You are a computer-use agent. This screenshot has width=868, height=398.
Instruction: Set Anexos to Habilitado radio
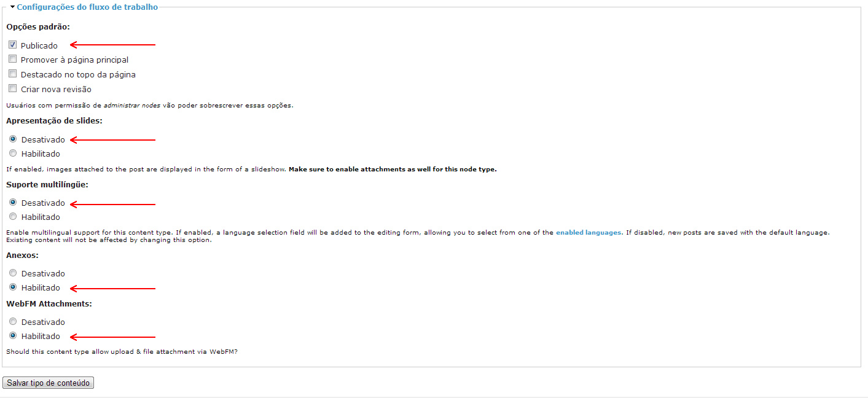pos(13,287)
